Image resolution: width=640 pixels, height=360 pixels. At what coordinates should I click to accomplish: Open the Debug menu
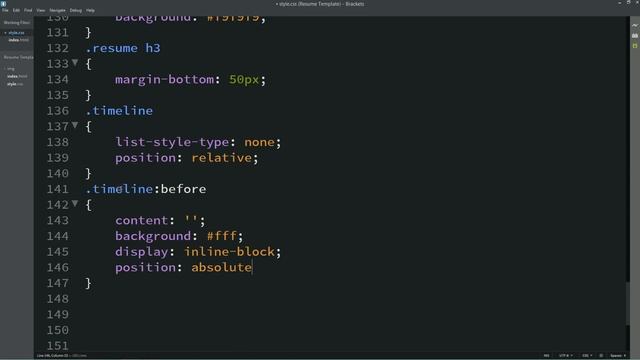[76, 10]
